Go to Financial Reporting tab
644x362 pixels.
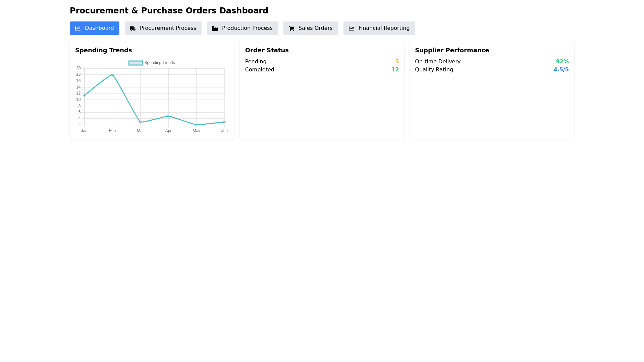384,28
